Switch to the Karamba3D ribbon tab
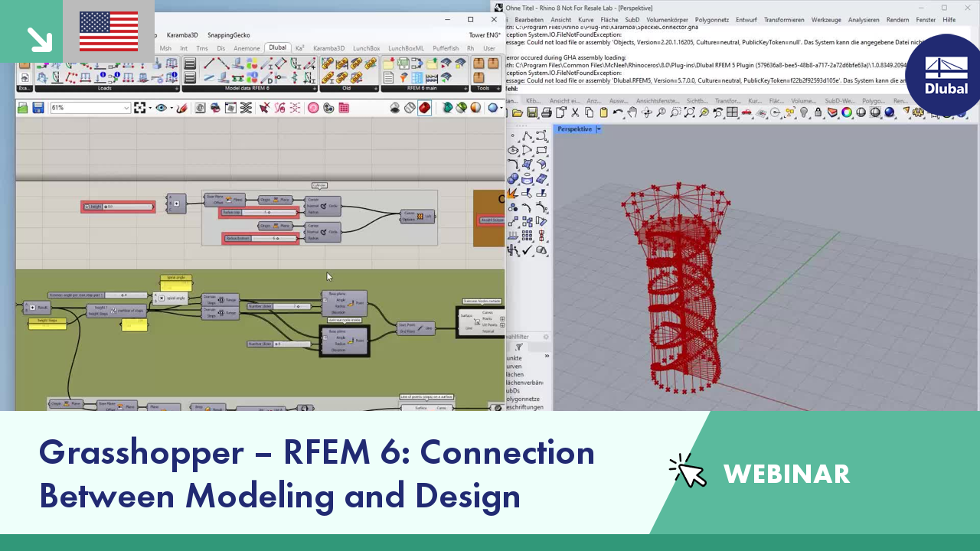The image size is (980, 551). (x=329, y=47)
